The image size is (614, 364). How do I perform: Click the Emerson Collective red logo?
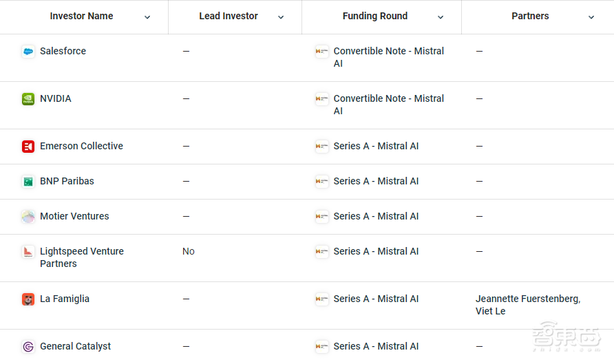coord(28,147)
